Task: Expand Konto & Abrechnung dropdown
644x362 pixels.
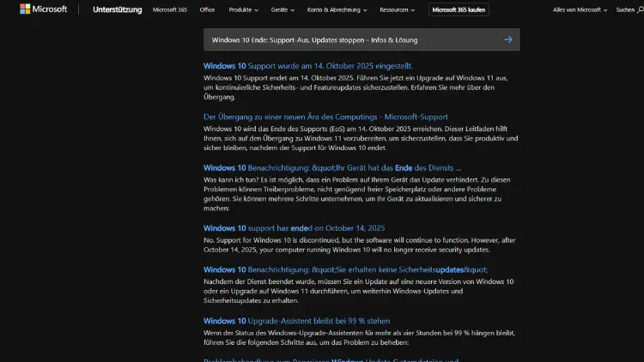Action: point(337,9)
